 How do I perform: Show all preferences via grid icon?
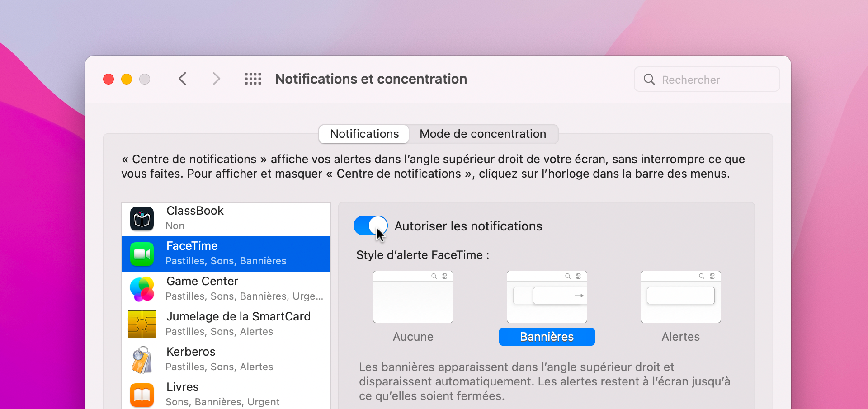coord(253,79)
